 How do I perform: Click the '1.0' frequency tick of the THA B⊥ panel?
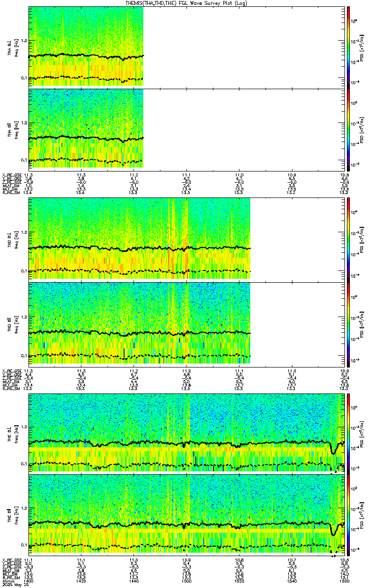[24, 40]
